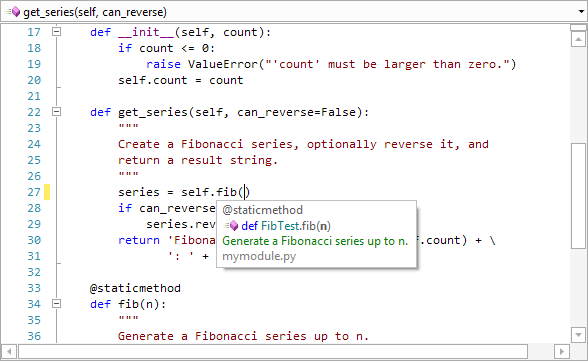Collapse the get_series method fold

pos(56,111)
